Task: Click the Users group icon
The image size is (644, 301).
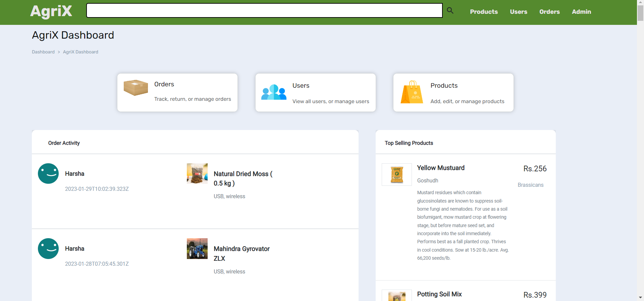Action: (274, 92)
